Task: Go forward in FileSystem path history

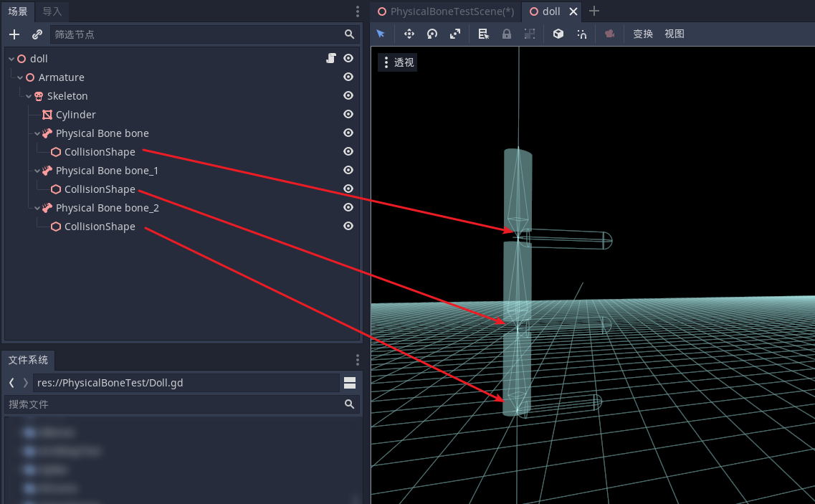Action: tap(26, 383)
